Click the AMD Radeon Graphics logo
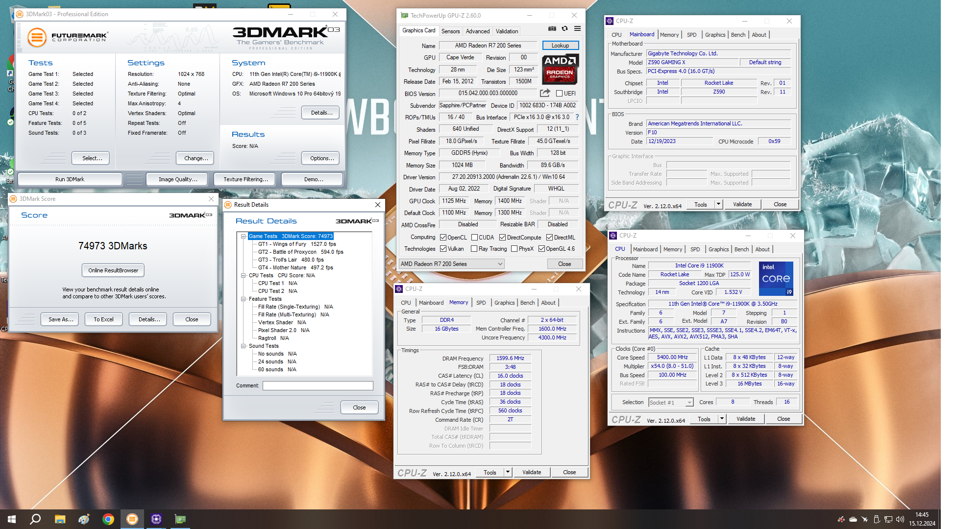This screenshot has width=980, height=529. (x=560, y=69)
